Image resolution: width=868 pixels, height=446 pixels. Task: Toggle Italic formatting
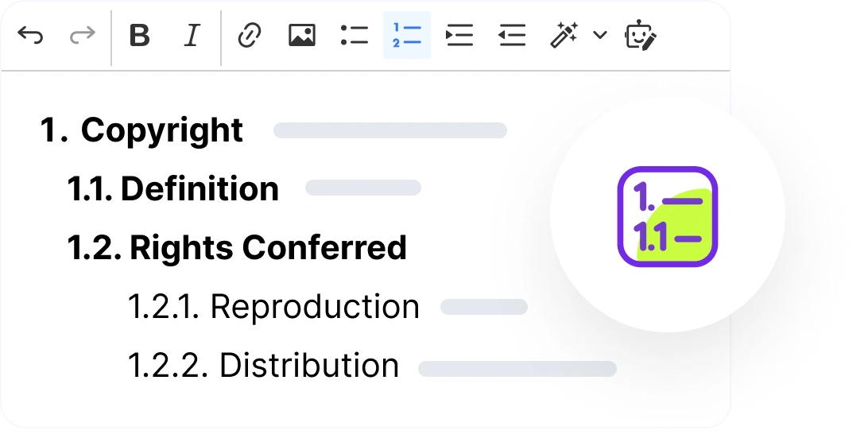pos(192,36)
